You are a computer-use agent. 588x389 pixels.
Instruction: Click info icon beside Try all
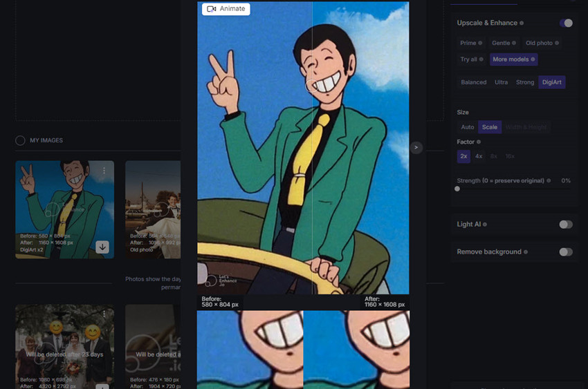481,59
